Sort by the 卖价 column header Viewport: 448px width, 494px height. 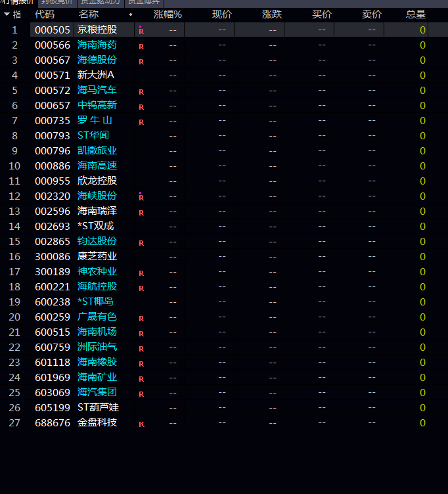(371, 14)
